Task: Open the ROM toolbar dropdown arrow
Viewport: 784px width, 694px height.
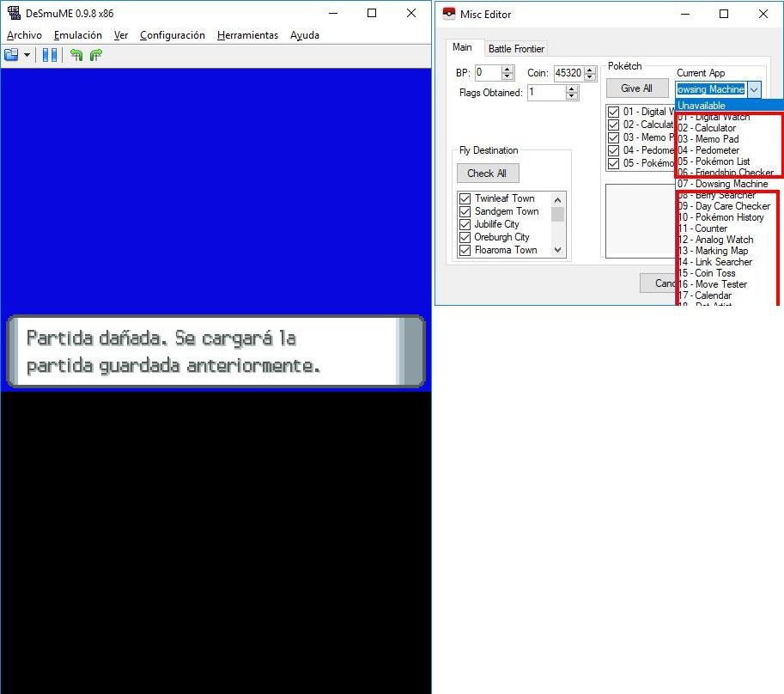Action: point(27,55)
